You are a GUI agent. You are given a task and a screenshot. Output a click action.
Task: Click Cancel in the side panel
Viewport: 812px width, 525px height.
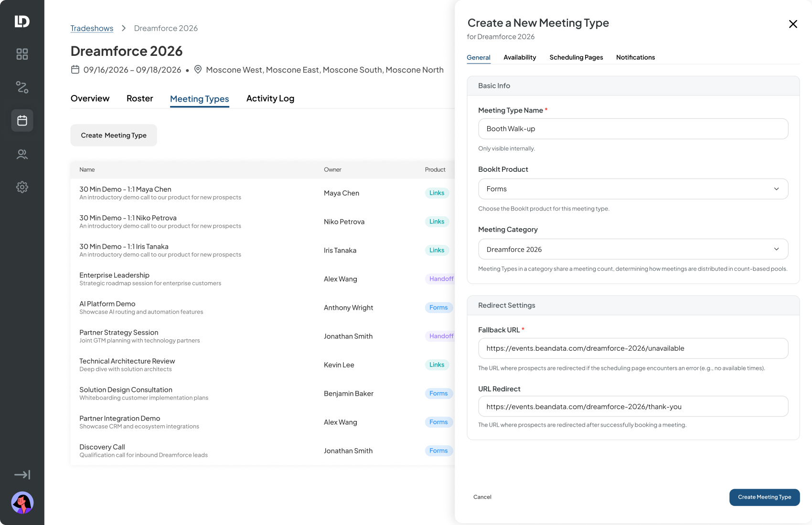point(482,497)
